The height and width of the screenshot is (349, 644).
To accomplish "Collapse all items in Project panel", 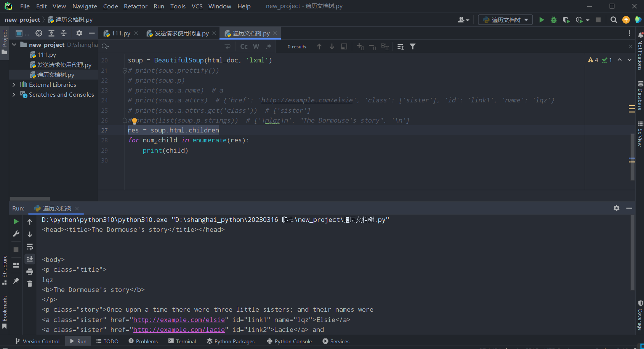I will click(64, 33).
